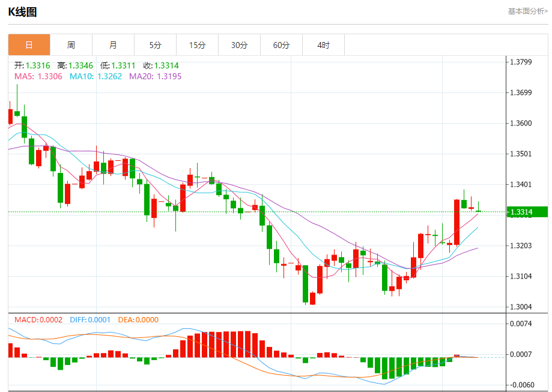This screenshot has height=392, width=552.
Task: Click the 收:1.3314 close value
Action: tap(161, 65)
